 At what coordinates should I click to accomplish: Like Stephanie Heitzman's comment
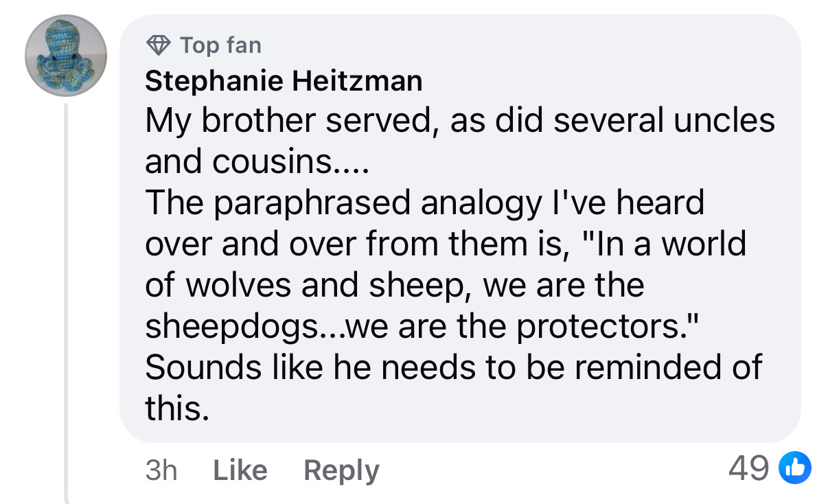240,470
